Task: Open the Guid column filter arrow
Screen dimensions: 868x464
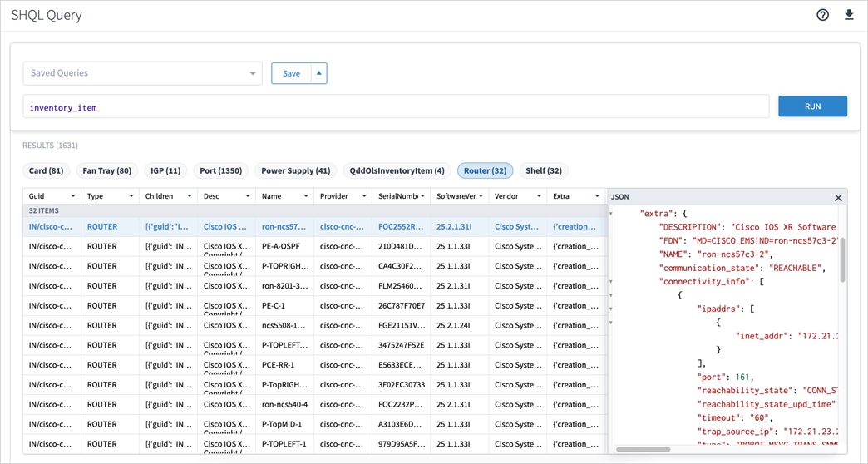Action: (72, 197)
